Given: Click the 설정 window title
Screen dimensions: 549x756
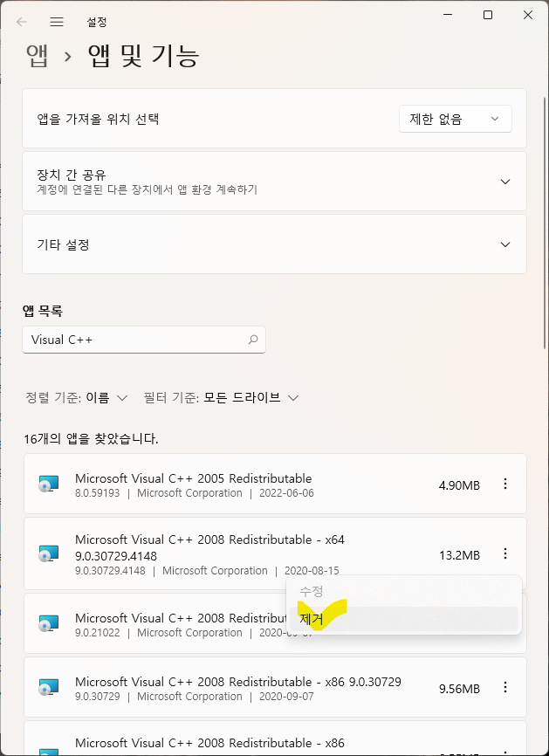Looking at the screenshot, I should click(96, 22).
